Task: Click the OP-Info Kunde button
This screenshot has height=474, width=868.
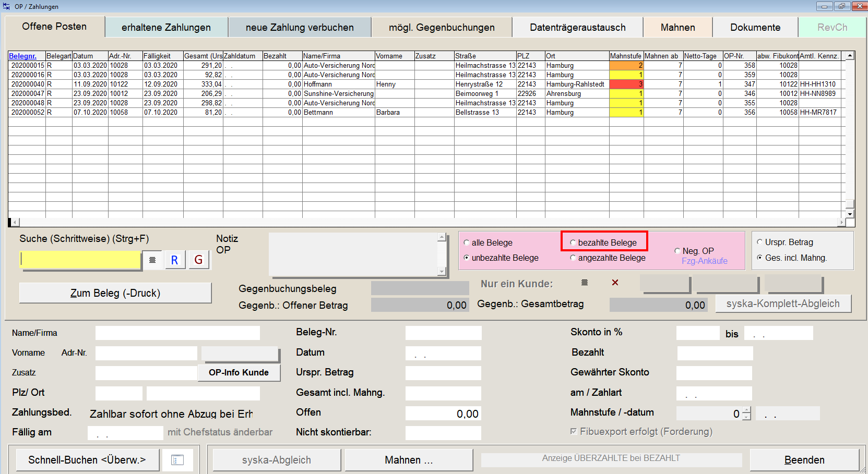Action: click(239, 372)
